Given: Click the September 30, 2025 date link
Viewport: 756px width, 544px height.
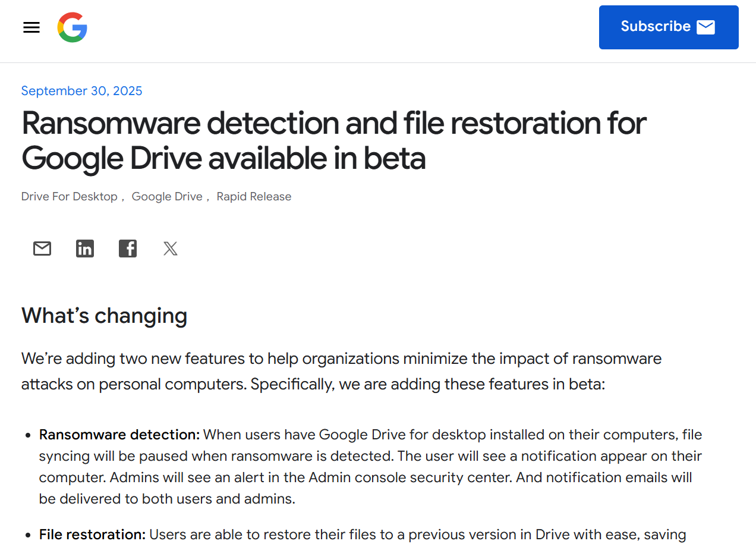Looking at the screenshot, I should point(81,90).
